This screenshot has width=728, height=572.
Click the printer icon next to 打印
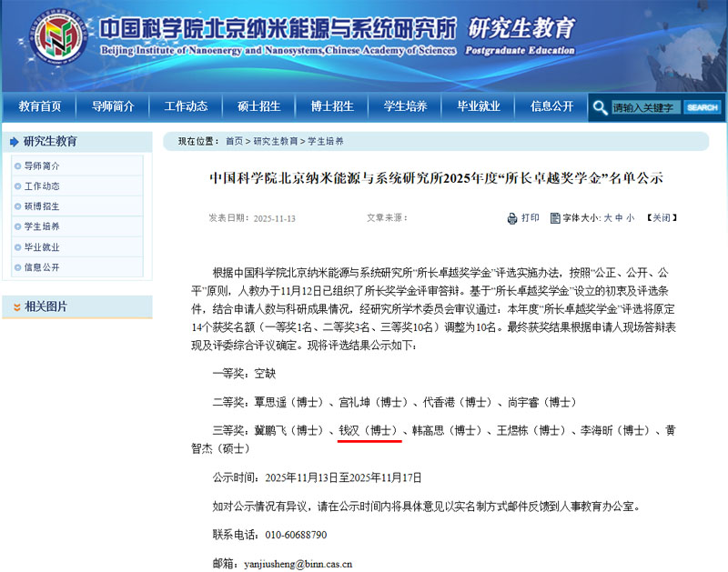[x=512, y=218]
